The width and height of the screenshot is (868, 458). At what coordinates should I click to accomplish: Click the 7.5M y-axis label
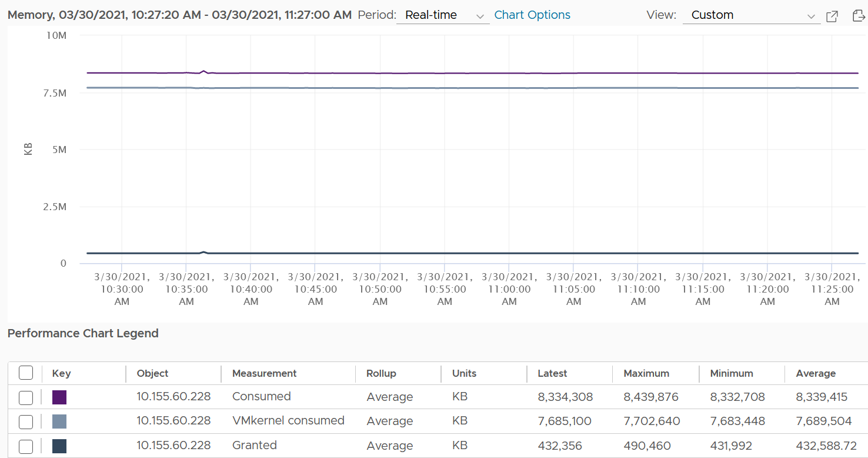[54, 93]
